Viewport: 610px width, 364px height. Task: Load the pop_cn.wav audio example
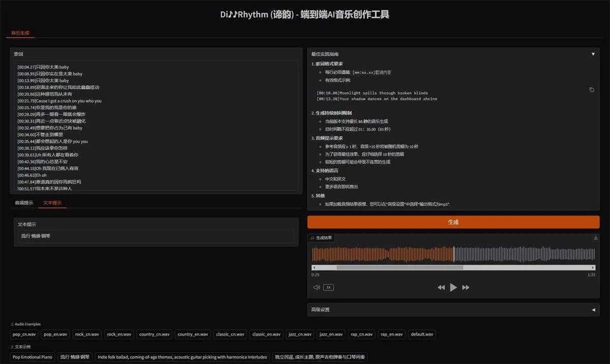click(x=24, y=334)
